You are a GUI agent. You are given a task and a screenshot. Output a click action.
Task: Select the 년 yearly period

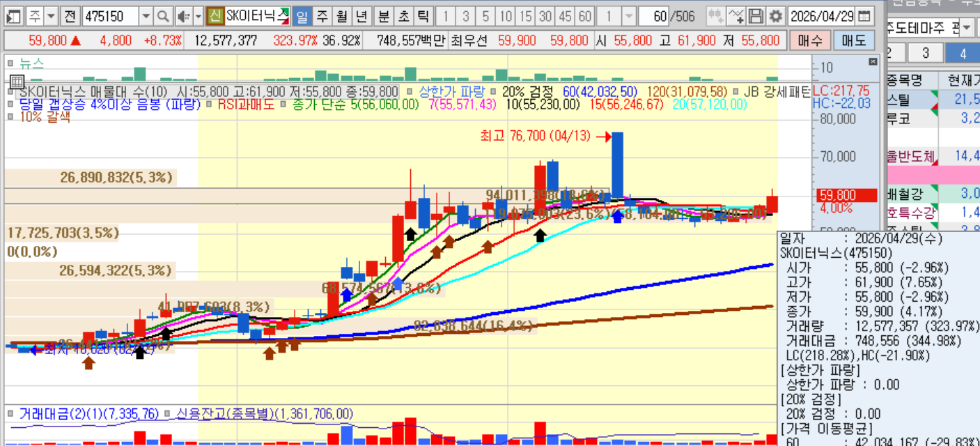coord(361,15)
